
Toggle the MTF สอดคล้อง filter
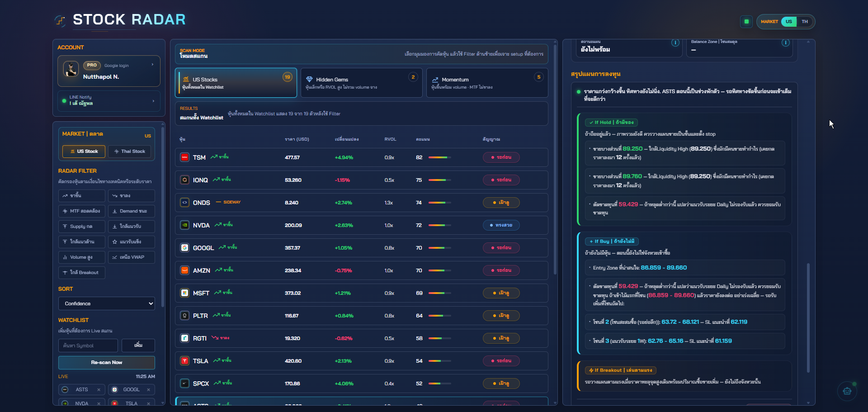[x=82, y=211]
